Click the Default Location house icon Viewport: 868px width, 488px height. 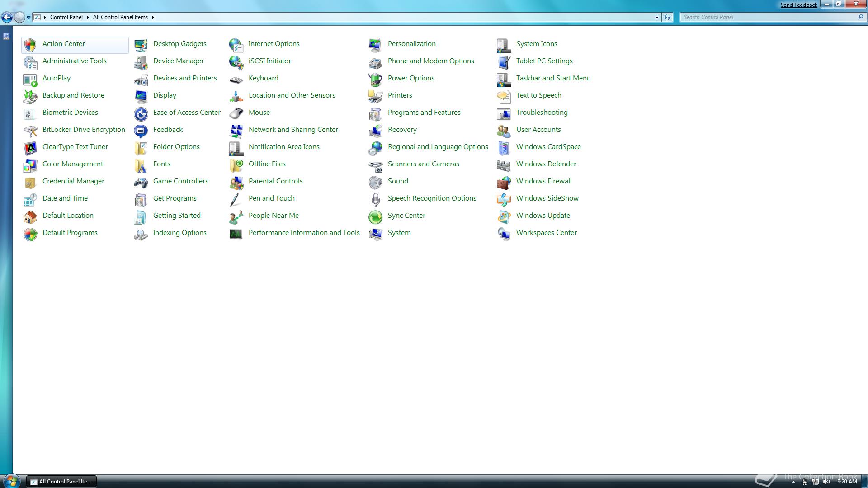[x=30, y=216]
